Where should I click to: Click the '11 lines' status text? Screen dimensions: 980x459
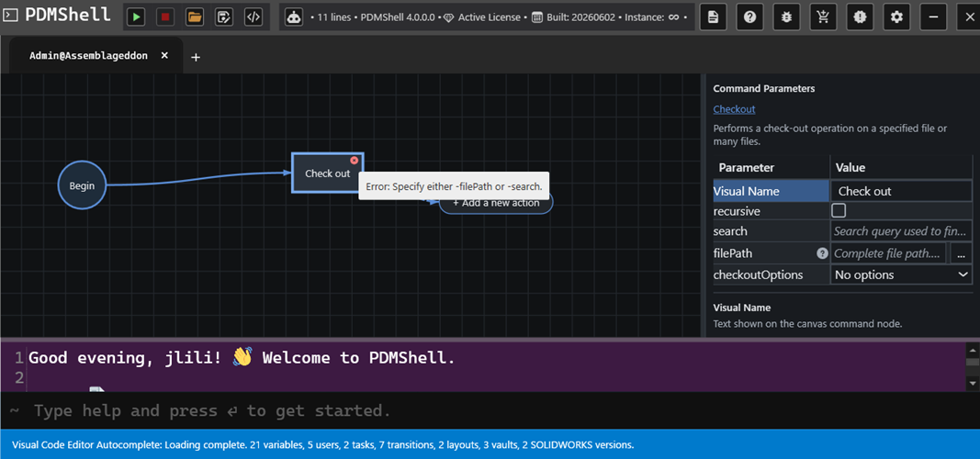[333, 17]
